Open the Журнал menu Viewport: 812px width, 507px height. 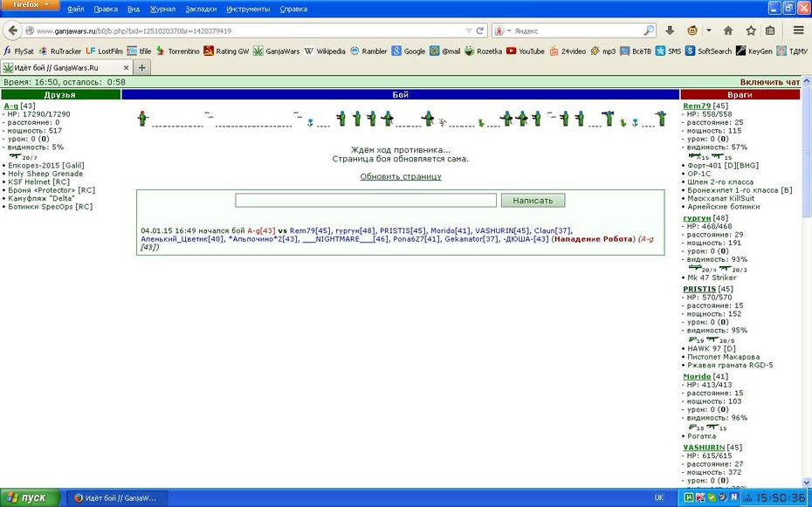(x=162, y=10)
